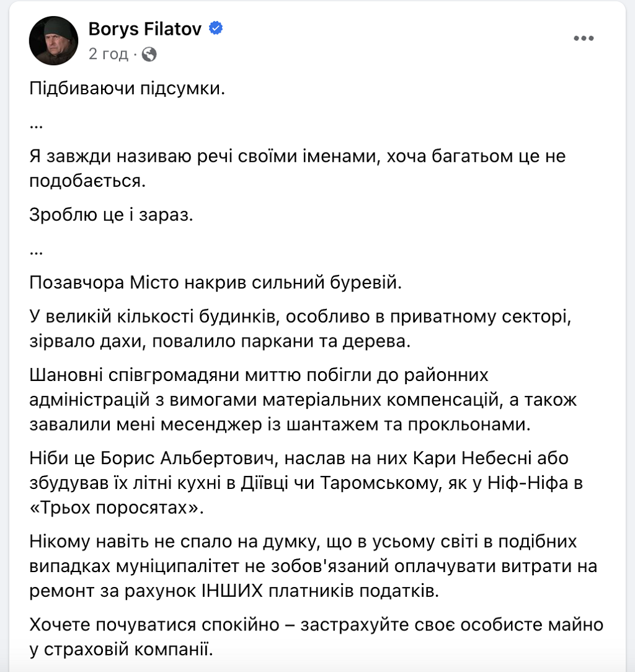
Task: Open Borys Filatov's profile picture
Action: pos(54,40)
